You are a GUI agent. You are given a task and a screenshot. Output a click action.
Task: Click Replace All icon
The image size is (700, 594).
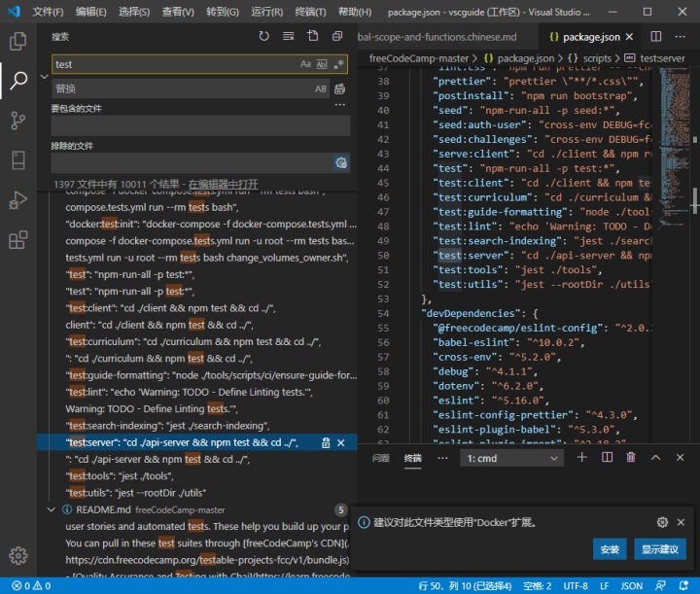[x=339, y=88]
